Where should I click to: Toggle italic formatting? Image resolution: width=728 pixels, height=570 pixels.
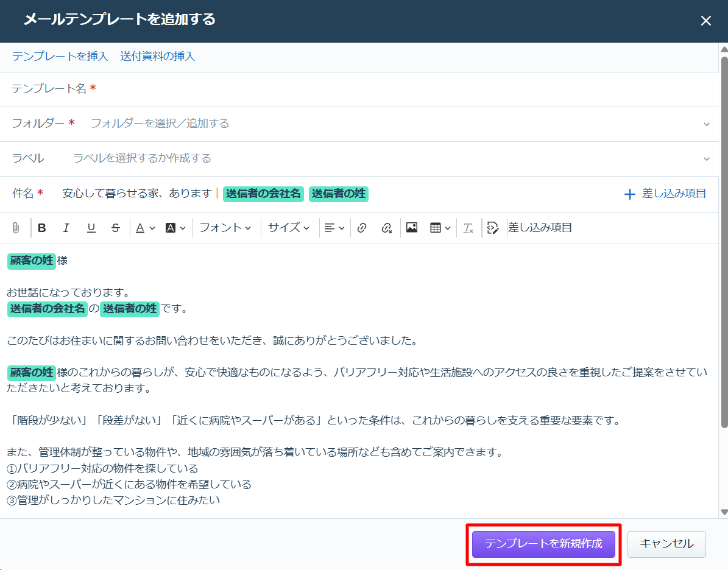coord(66,228)
